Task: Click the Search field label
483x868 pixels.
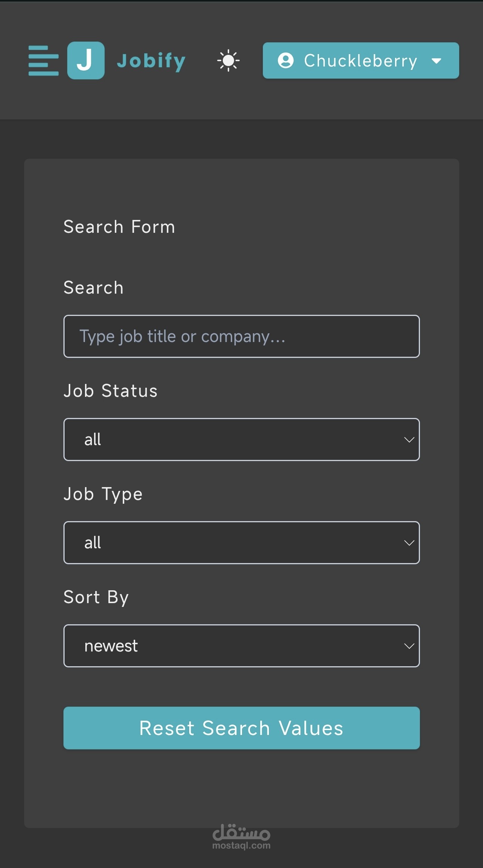Action: (x=94, y=288)
